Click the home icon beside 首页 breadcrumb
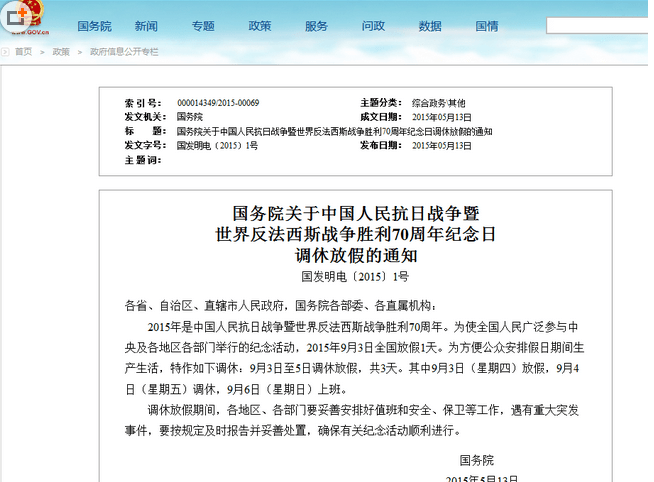 coord(5,52)
